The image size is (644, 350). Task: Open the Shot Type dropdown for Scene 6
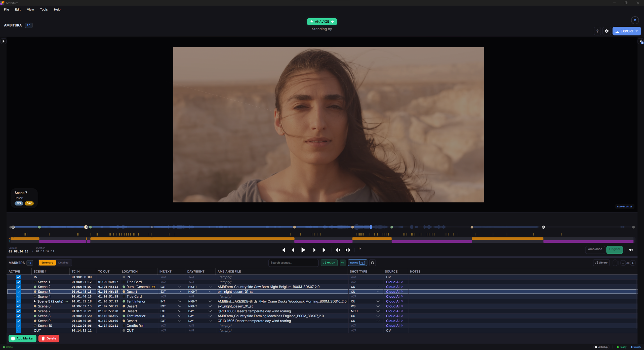378,306
